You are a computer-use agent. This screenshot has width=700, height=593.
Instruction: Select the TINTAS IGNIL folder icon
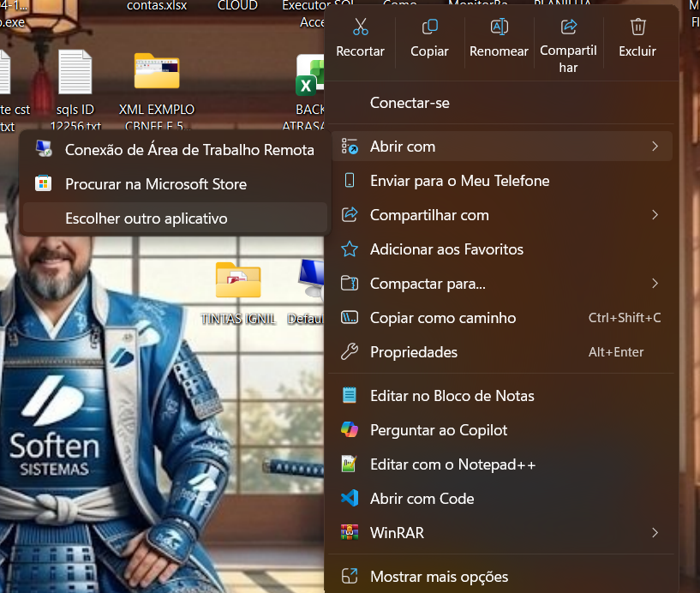pos(238,280)
